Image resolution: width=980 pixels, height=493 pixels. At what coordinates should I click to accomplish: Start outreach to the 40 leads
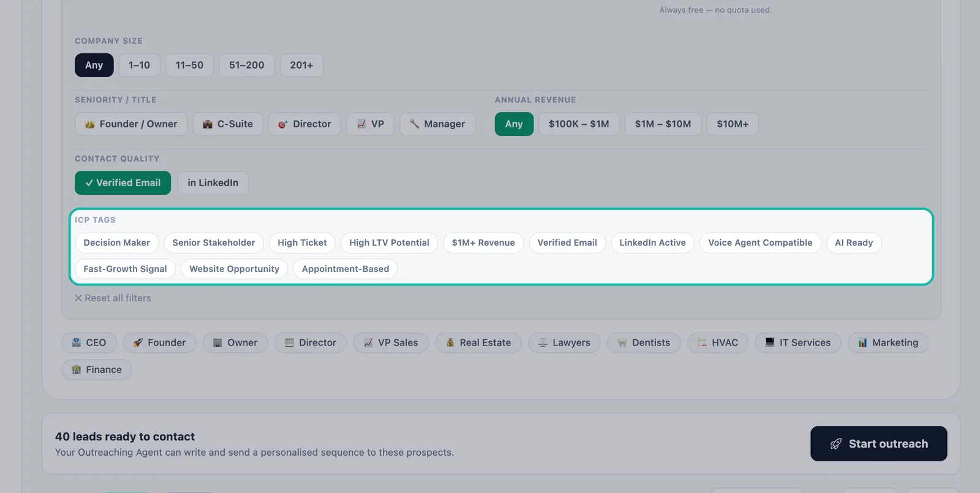879,443
